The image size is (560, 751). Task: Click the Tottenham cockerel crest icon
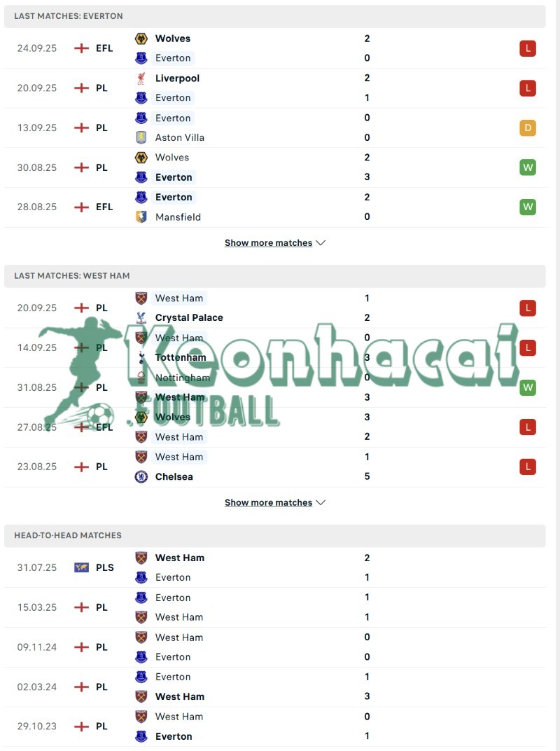142,357
